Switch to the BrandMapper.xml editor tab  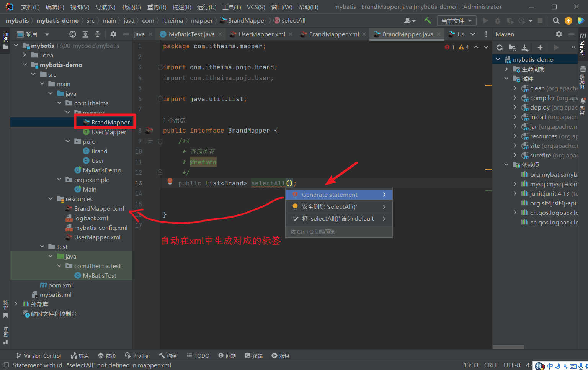click(333, 34)
